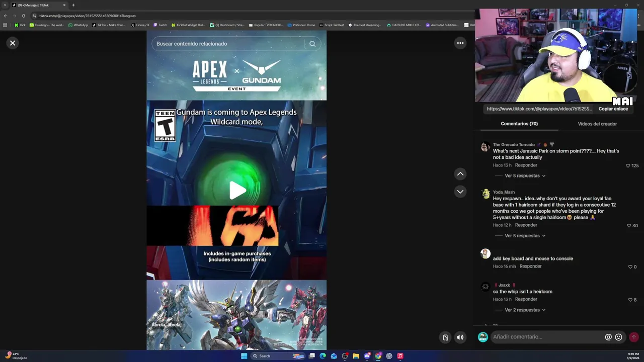Screen dimensions: 644x362
Task: Mute the video with the speaker icon
Action: pyautogui.click(x=460, y=337)
